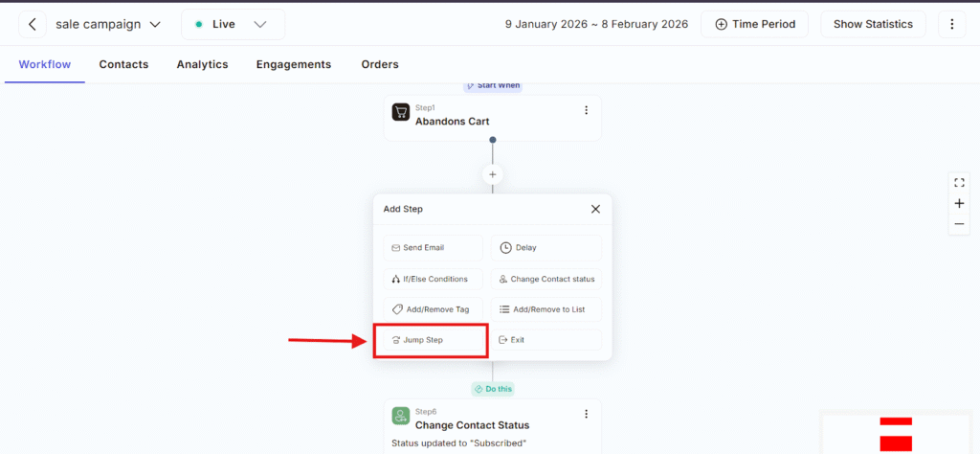Open the Engagements tab
Viewport: 980px width, 454px height.
coord(293,64)
